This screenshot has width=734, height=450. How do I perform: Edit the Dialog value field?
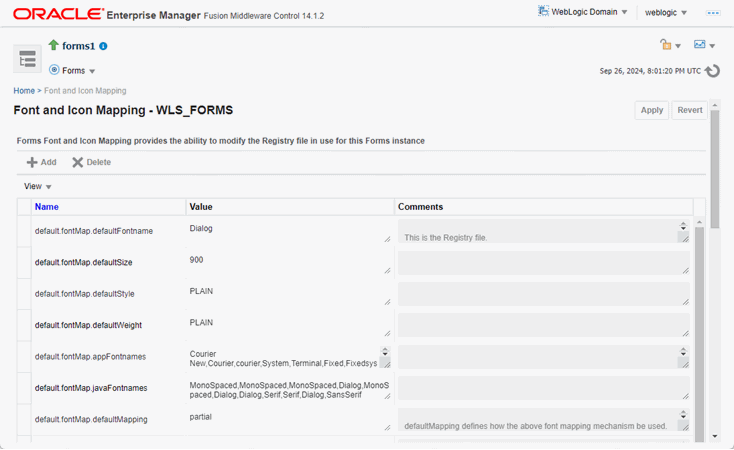tap(289, 231)
